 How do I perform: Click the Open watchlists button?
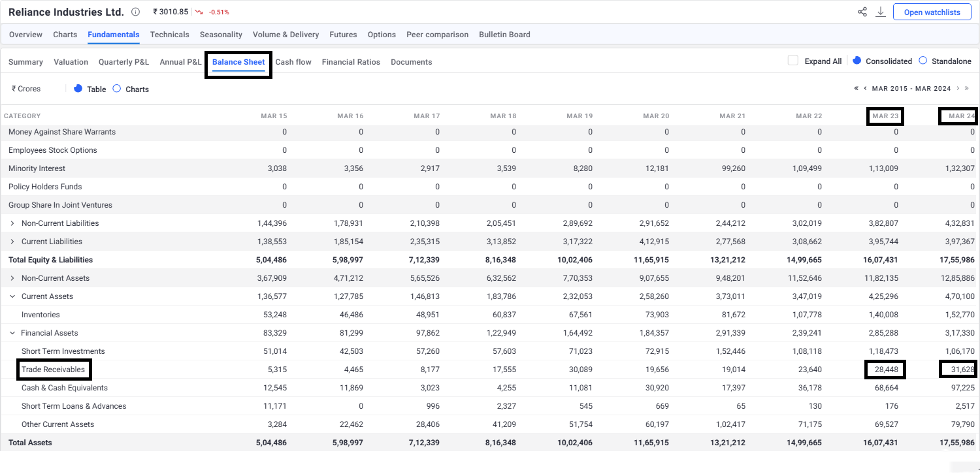coord(932,12)
